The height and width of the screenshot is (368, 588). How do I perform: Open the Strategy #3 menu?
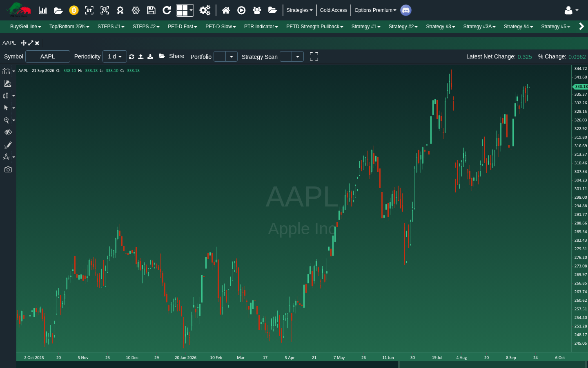(x=441, y=27)
